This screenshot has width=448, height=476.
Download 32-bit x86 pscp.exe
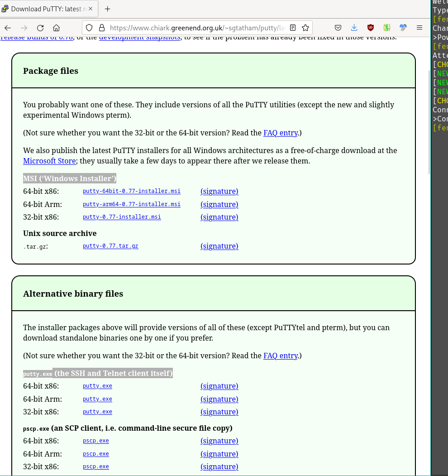tap(96, 466)
